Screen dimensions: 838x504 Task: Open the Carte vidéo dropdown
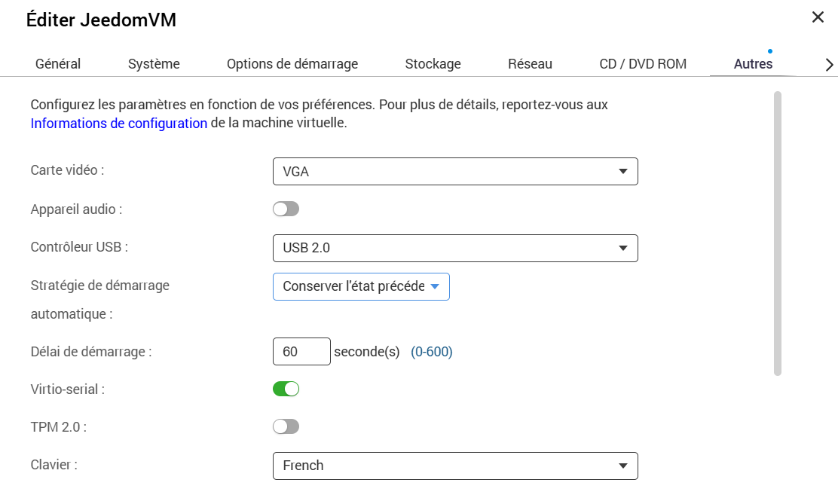[x=454, y=171]
